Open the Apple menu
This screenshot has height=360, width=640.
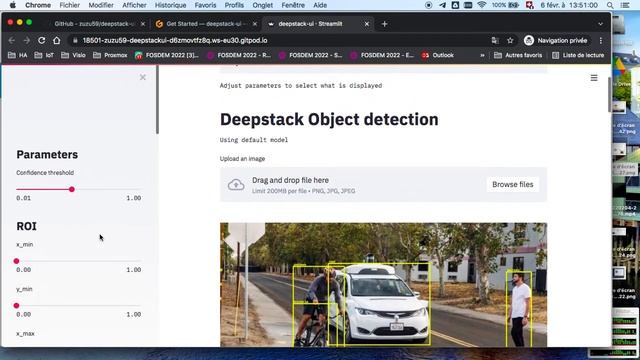[x=13, y=5]
